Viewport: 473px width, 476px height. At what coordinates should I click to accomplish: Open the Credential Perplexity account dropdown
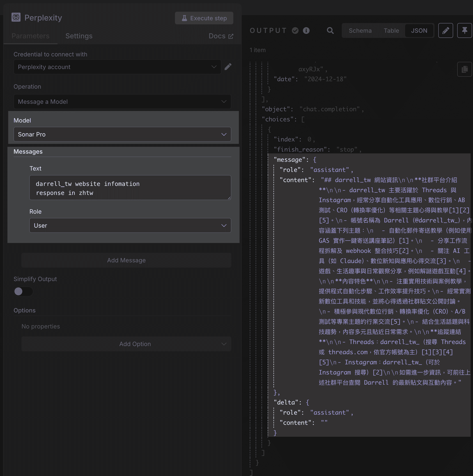click(117, 67)
